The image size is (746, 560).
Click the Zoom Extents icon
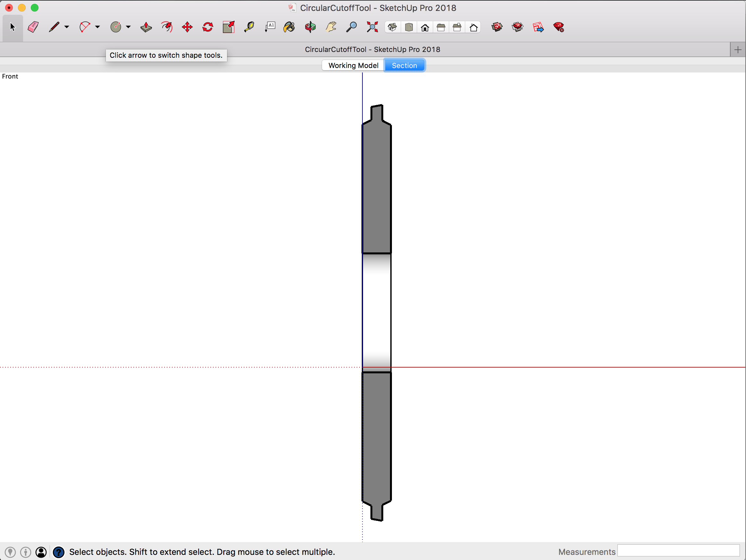pos(372,27)
